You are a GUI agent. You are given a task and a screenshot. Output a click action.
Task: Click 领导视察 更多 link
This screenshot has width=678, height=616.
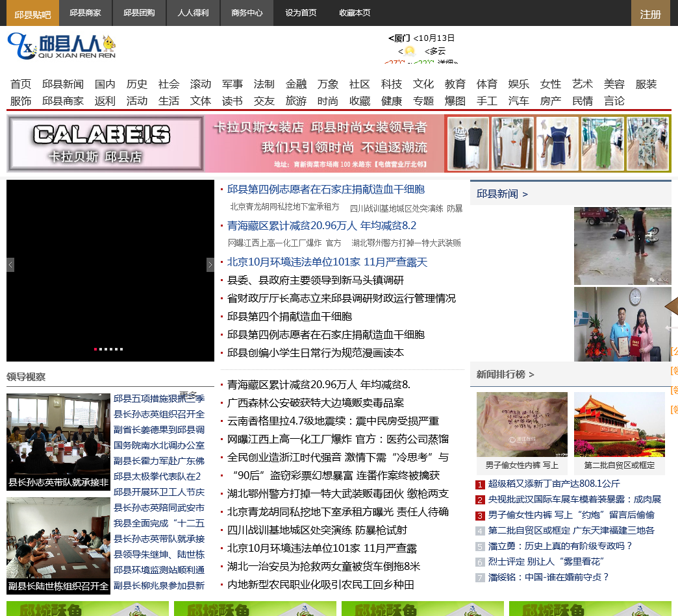pos(188,394)
